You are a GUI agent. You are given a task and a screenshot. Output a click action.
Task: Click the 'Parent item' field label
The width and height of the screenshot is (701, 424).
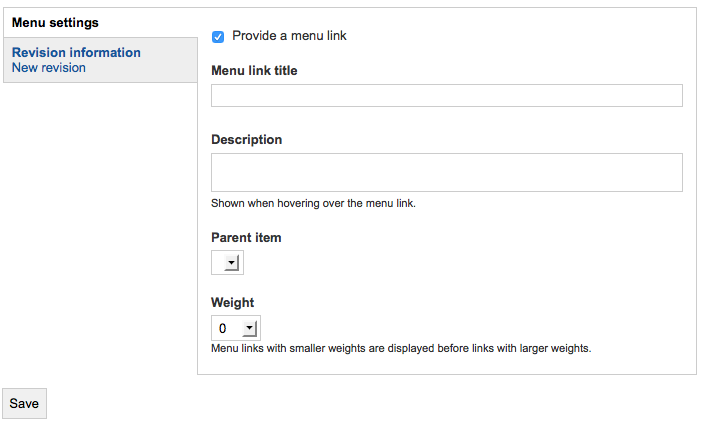point(246,237)
